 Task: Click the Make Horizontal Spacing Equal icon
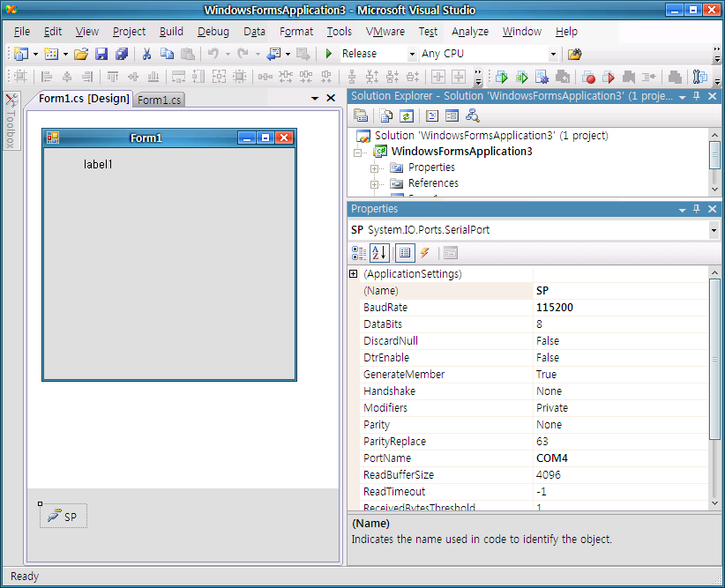pos(265,77)
